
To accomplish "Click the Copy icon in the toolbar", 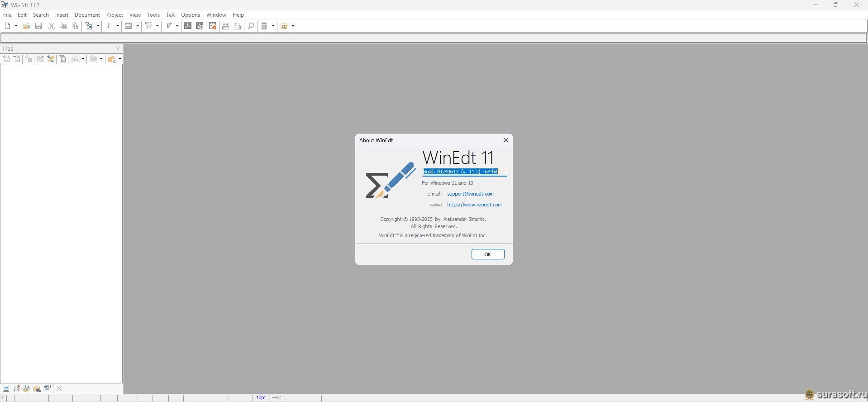I will (63, 26).
